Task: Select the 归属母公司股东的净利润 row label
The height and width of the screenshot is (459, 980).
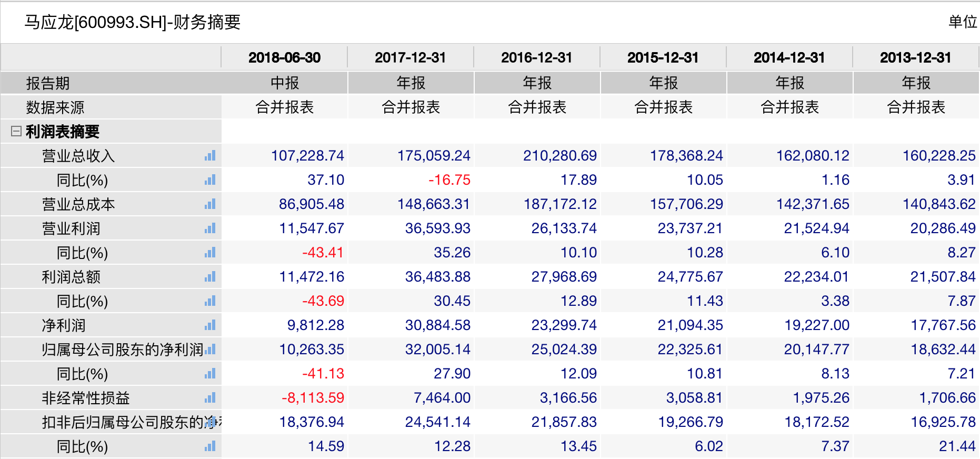Action: click(x=123, y=350)
